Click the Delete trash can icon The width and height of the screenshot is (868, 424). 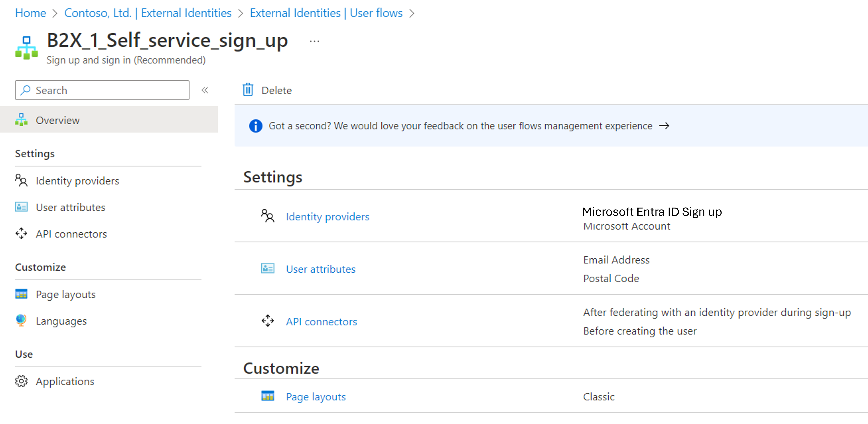[x=248, y=90]
